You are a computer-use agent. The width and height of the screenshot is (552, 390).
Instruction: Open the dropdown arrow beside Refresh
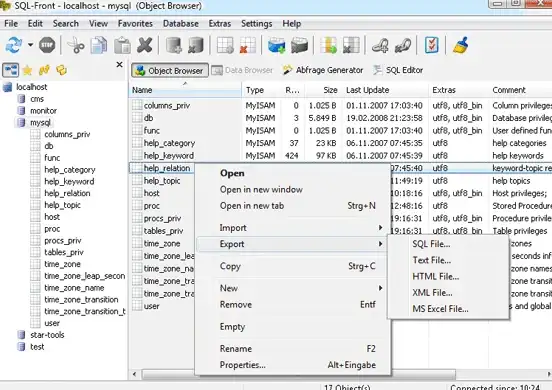(x=30, y=45)
